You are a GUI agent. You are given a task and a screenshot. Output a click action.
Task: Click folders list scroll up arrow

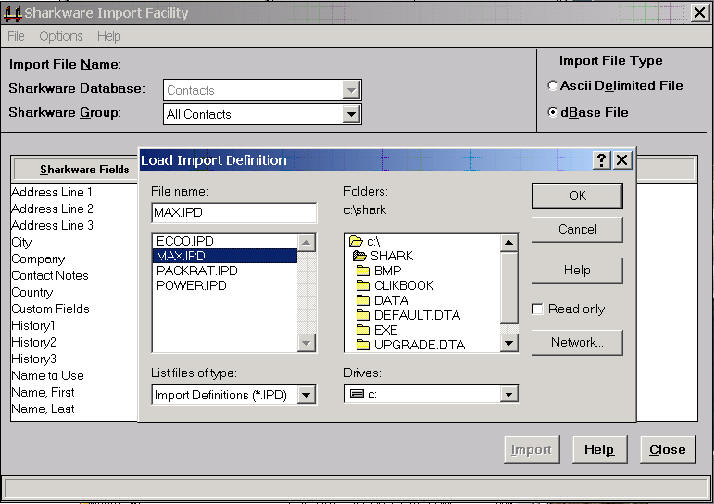509,243
